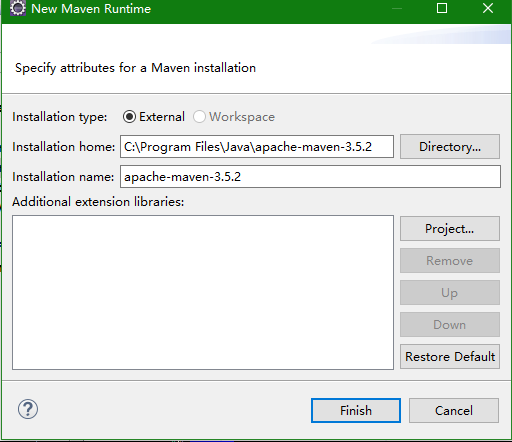This screenshot has height=442, width=512.
Task: Maximize the New Maven Runtime window
Action: click(x=442, y=8)
